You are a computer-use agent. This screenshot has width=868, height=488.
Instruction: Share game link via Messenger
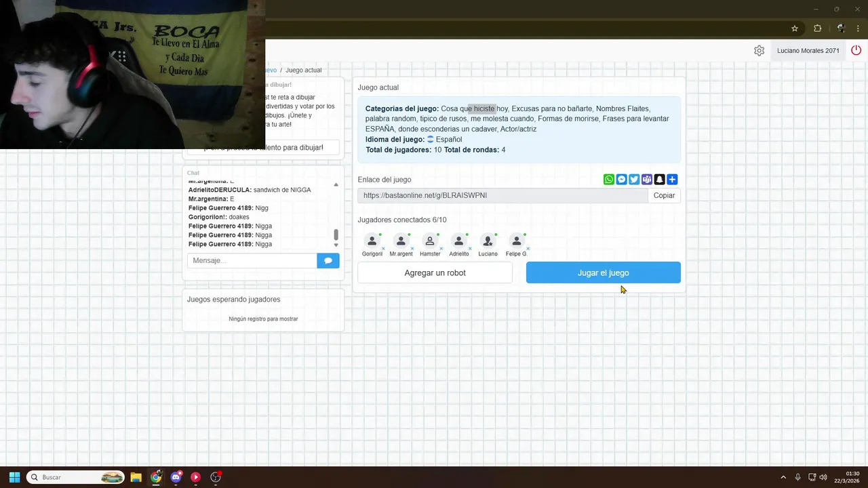click(621, 180)
